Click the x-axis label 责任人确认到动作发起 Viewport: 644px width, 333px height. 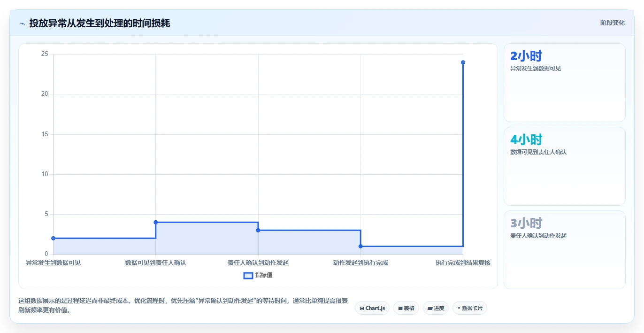point(258,263)
